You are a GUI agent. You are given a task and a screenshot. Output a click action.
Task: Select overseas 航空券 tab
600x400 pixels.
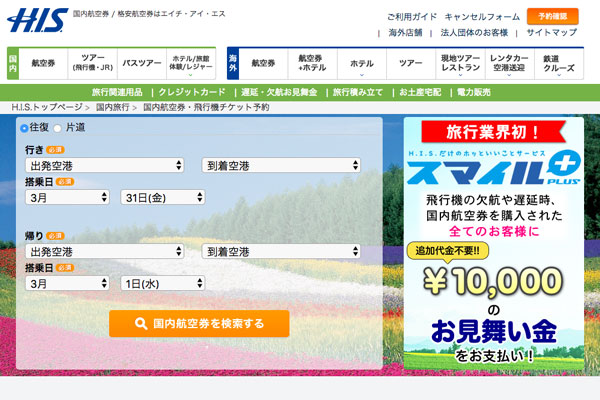tap(263, 64)
